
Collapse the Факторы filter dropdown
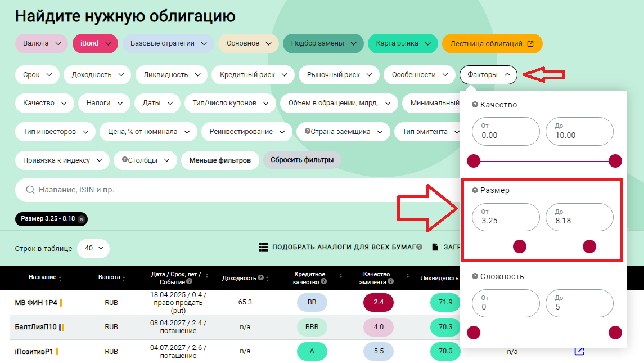point(488,74)
